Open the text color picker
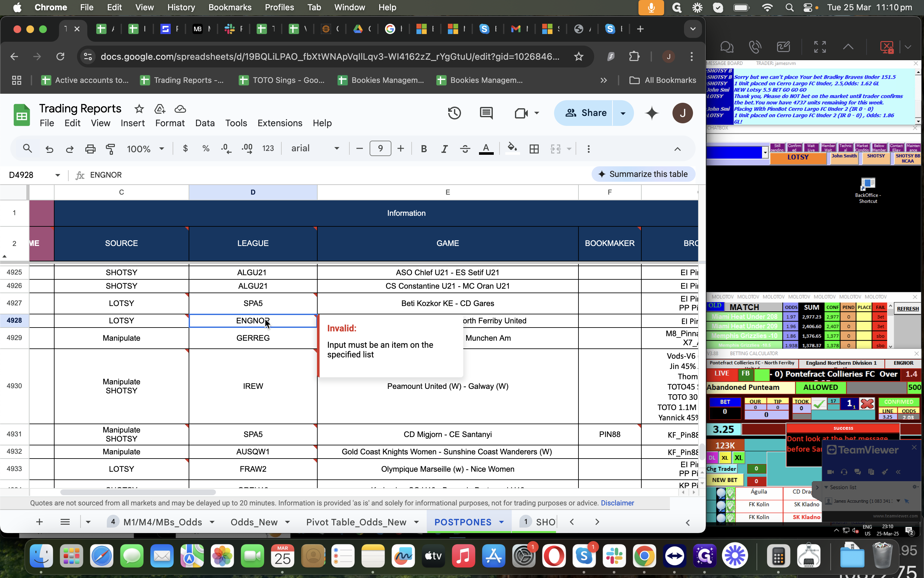924x578 pixels. click(486, 149)
